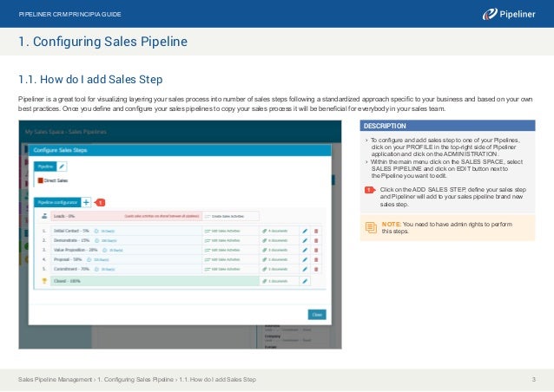Edit Sales Activities for Proposal

(x=222, y=259)
